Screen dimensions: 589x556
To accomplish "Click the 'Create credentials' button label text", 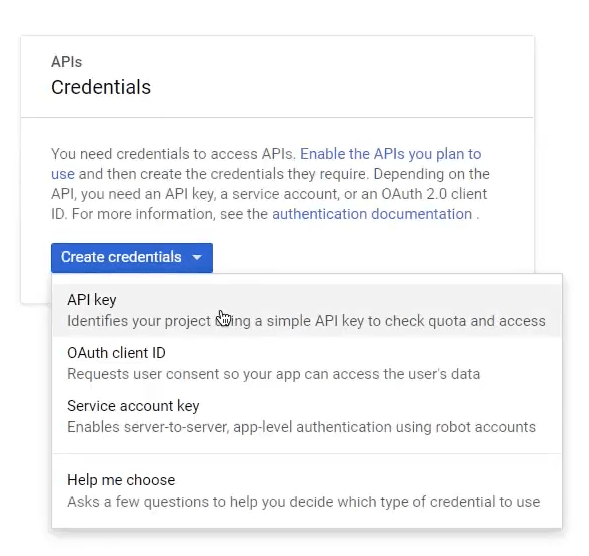I will (121, 257).
